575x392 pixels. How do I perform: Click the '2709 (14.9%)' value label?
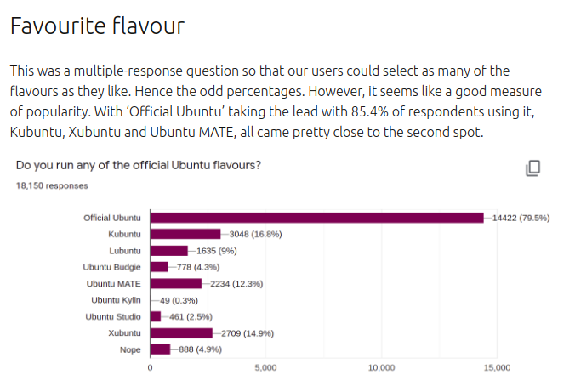(247, 332)
